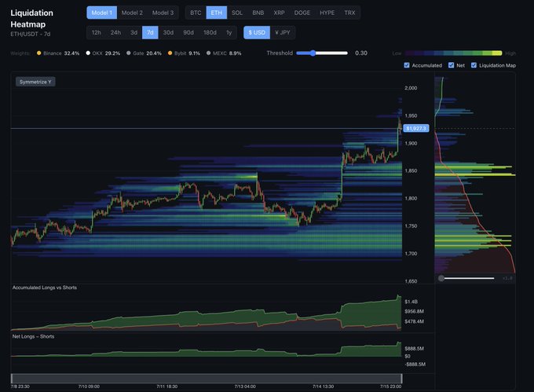Toggle the Net checkbox
The width and height of the screenshot is (534, 392).
click(x=452, y=65)
